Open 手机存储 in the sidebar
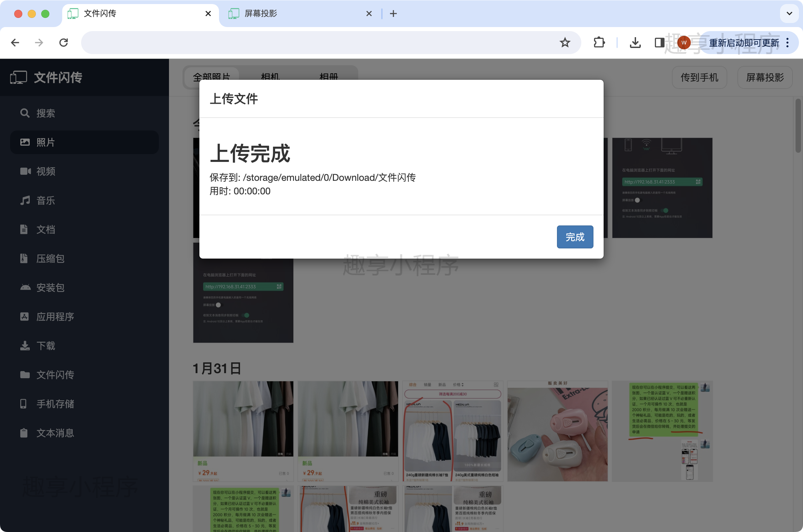The height and width of the screenshot is (532, 803). (x=84, y=404)
